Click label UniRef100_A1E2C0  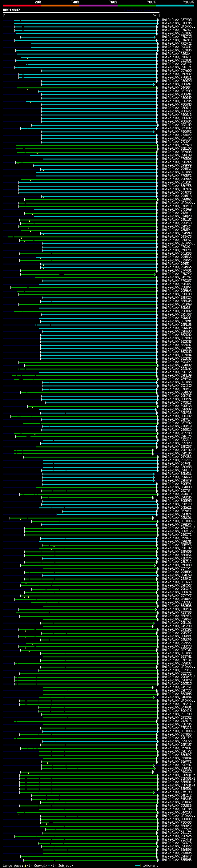[177, 559]
